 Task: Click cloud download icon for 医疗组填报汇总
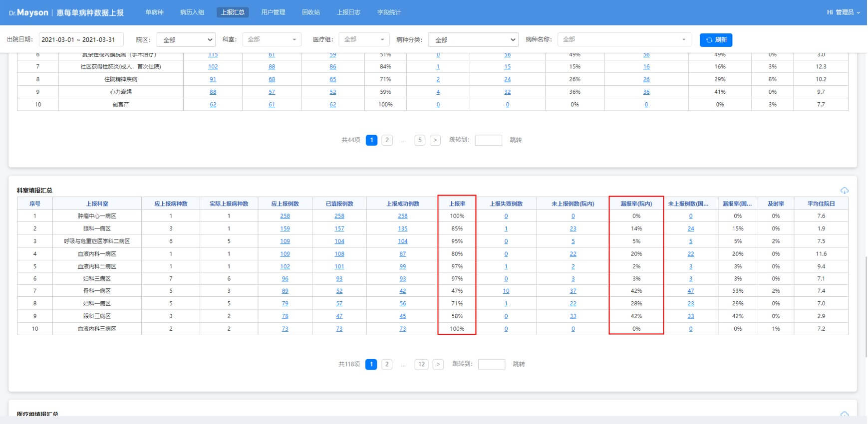pos(844,414)
